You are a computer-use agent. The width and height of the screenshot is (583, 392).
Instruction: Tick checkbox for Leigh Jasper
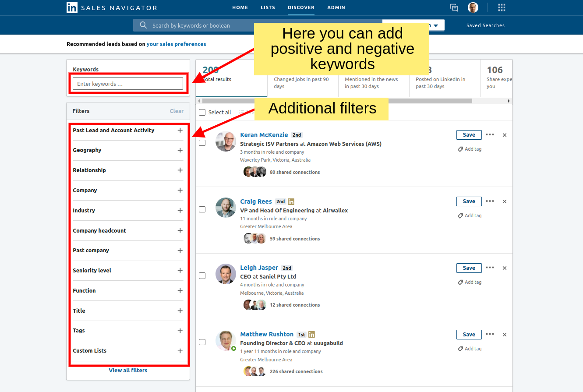[202, 276]
